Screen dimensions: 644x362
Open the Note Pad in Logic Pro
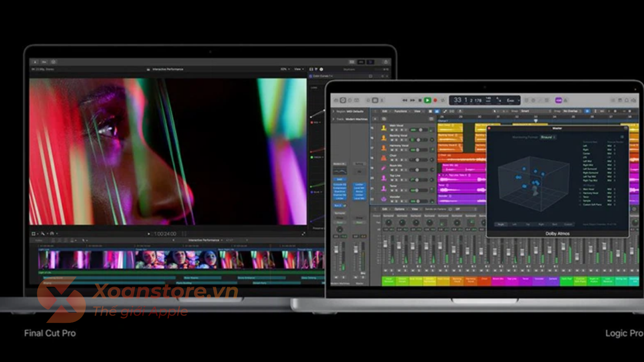pos(620,100)
